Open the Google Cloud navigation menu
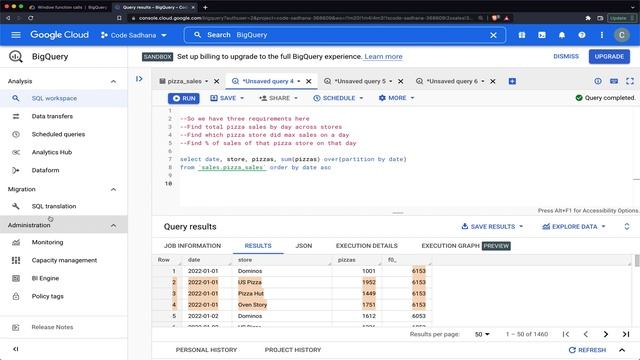The image size is (640, 360). pos(16,35)
